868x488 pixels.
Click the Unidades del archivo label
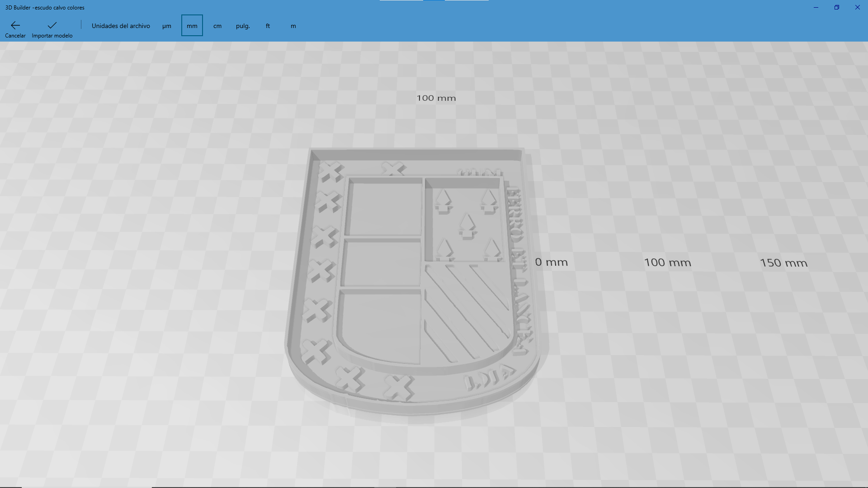121,26
